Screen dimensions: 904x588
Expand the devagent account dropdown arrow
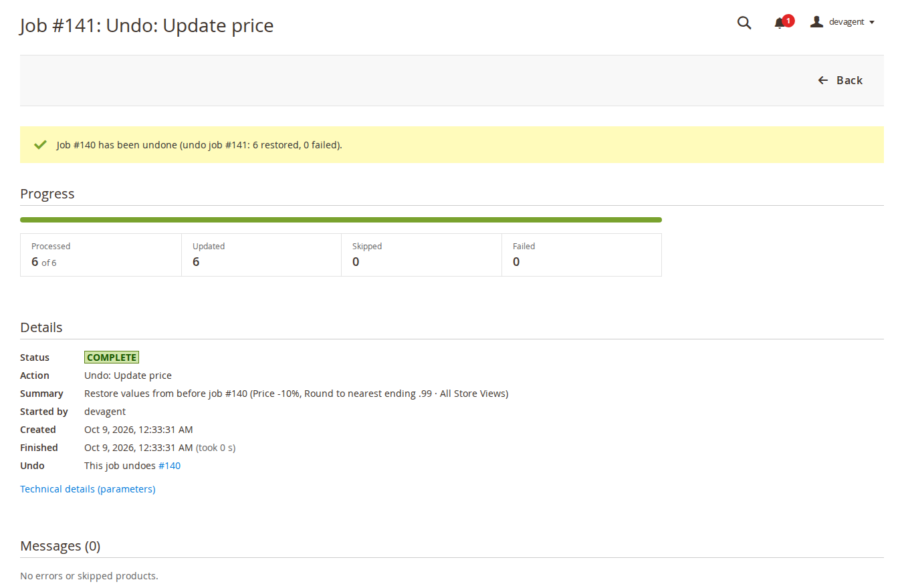pos(872,23)
